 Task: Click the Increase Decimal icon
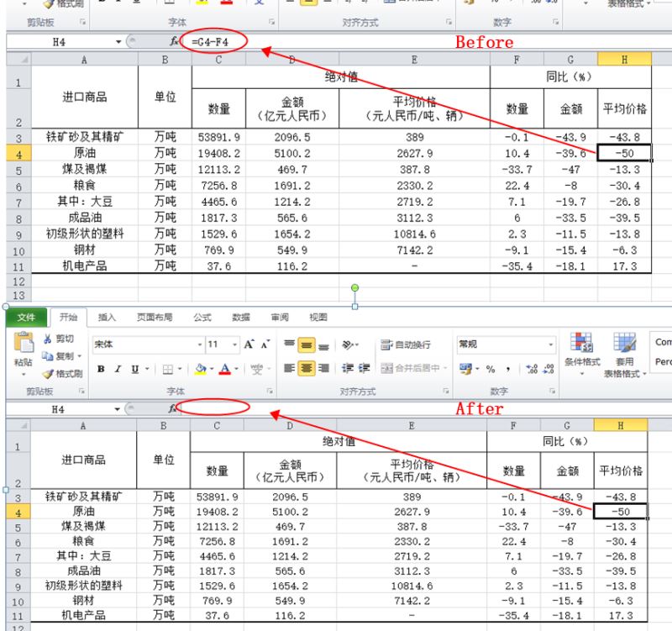pos(530,370)
